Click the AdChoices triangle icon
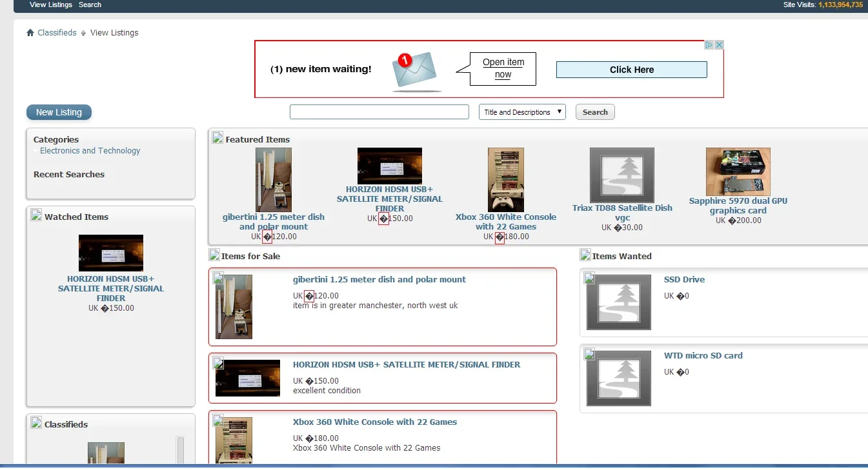Image resolution: width=868 pixels, height=470 pixels. 709,45
